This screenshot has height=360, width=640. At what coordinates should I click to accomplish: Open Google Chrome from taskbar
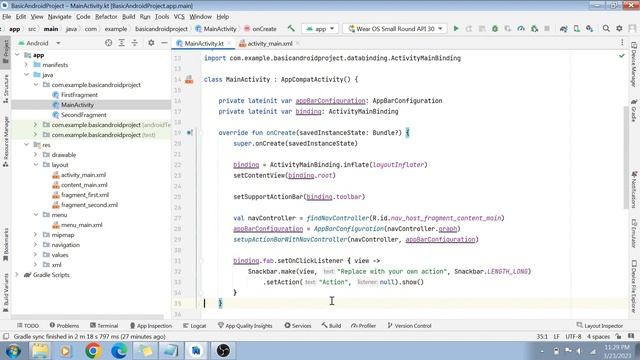[93, 351]
